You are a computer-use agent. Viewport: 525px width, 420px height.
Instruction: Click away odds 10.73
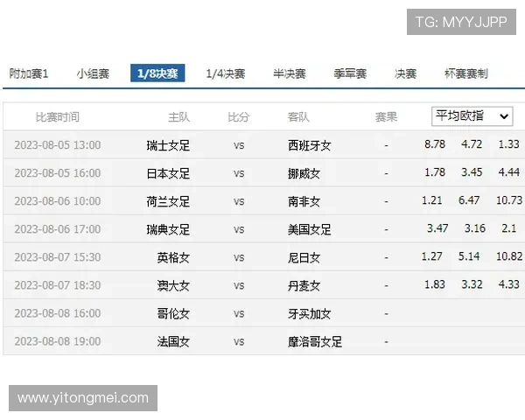tap(509, 200)
